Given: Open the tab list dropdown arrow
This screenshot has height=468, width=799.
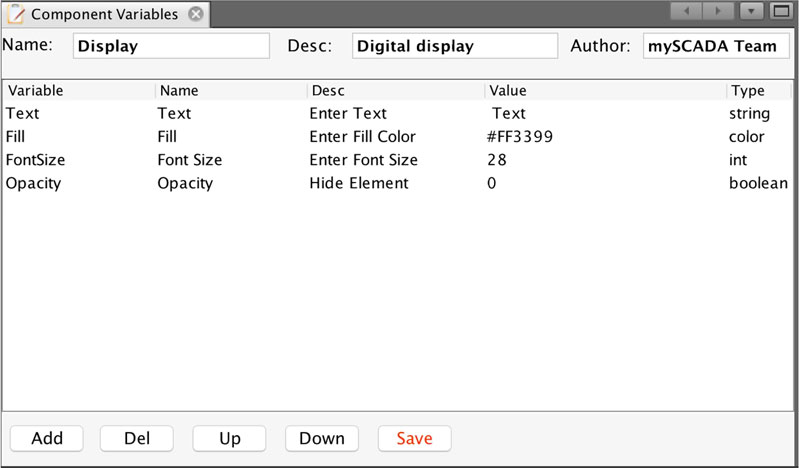Looking at the screenshot, I should pyautogui.click(x=751, y=11).
